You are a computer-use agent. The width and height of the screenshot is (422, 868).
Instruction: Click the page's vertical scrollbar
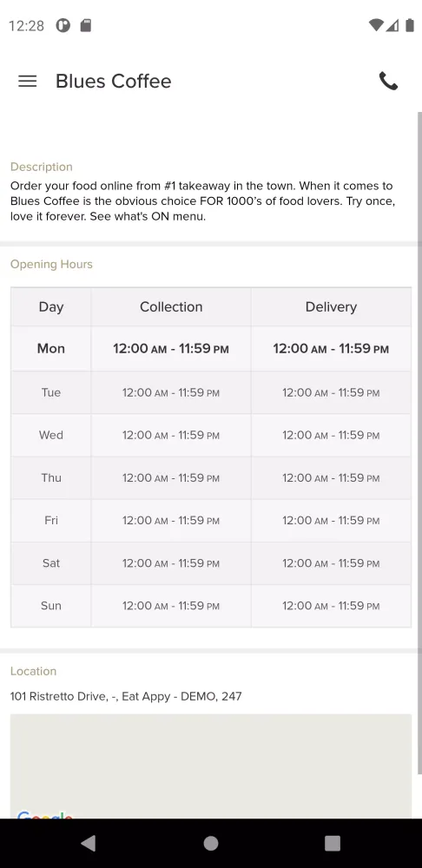click(x=419, y=443)
